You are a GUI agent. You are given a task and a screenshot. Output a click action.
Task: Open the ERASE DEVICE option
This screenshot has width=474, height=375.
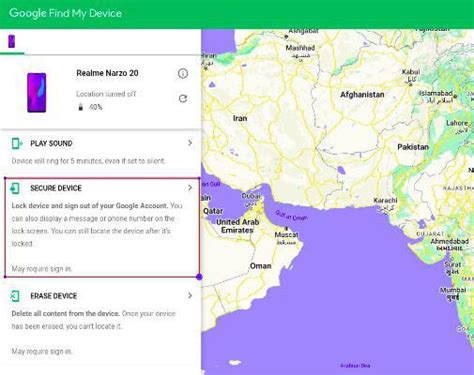[x=100, y=323]
